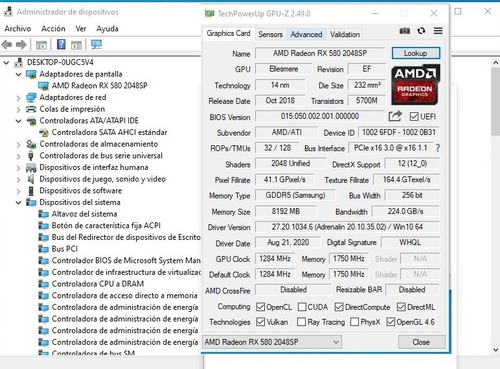Viewport: 500px width, 369px height.
Task: Select Botón de característica fija ACPI item
Action: coord(106,226)
